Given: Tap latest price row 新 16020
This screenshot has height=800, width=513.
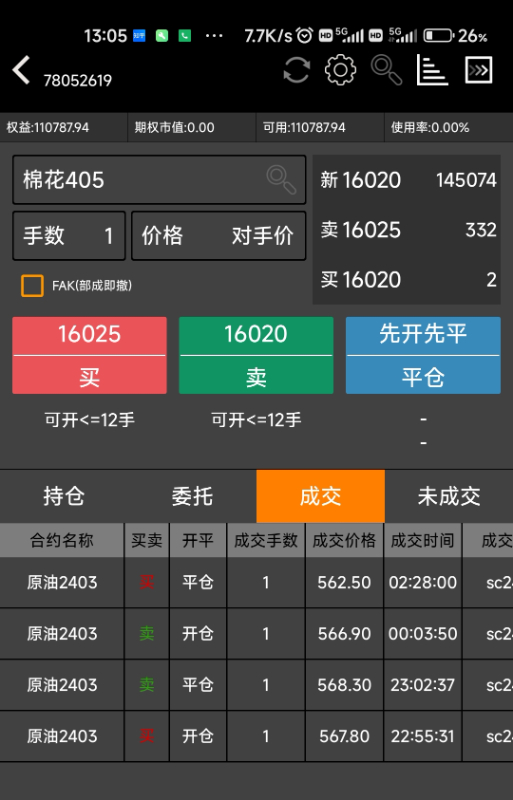Looking at the screenshot, I should 406,180.
